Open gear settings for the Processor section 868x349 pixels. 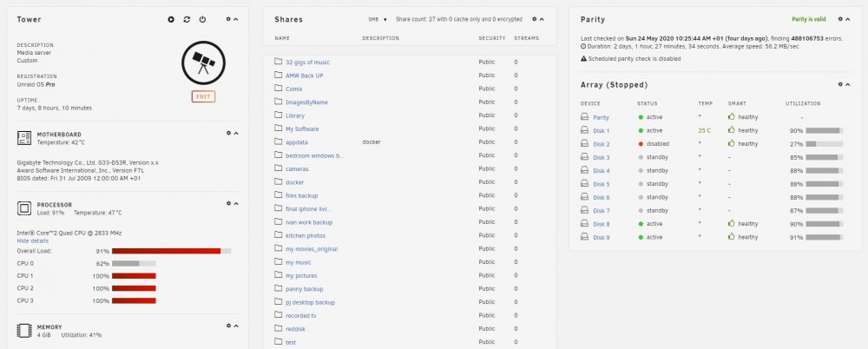(228, 203)
